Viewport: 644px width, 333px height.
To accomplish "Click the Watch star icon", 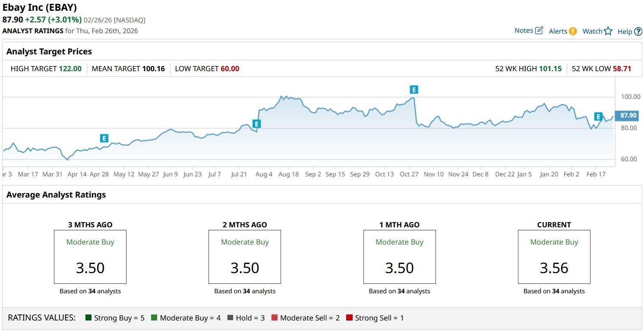I will (x=608, y=31).
